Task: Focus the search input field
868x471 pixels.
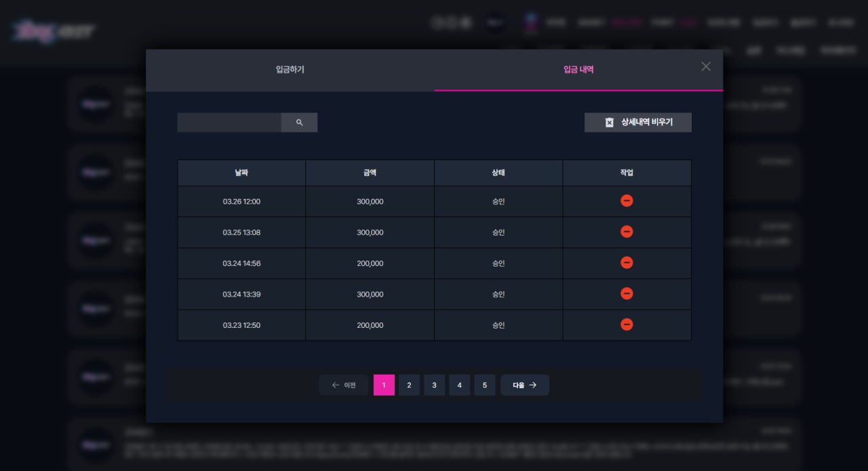Action: tap(229, 122)
